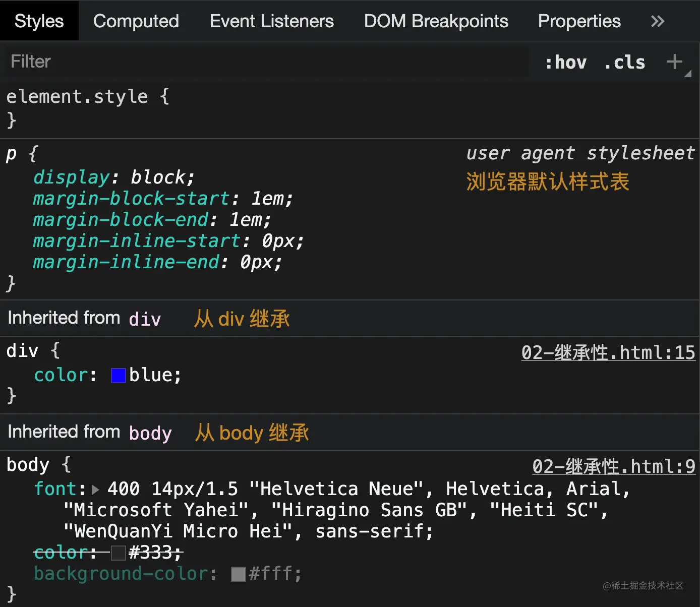Expand the font shorthand property triangle

point(96,489)
